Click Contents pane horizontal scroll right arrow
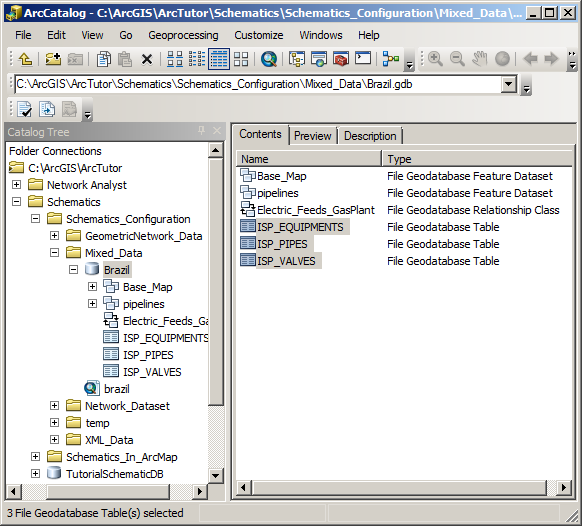The height and width of the screenshot is (526, 582). pyautogui.click(x=564, y=487)
